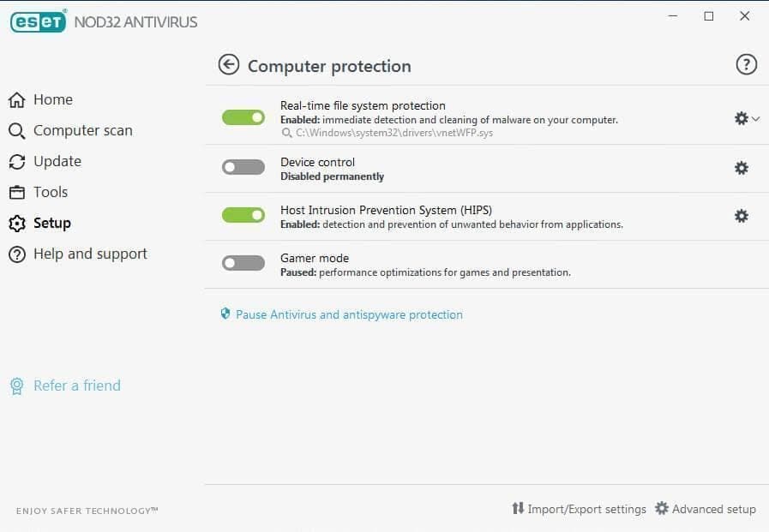Open the Update section

[57, 161]
